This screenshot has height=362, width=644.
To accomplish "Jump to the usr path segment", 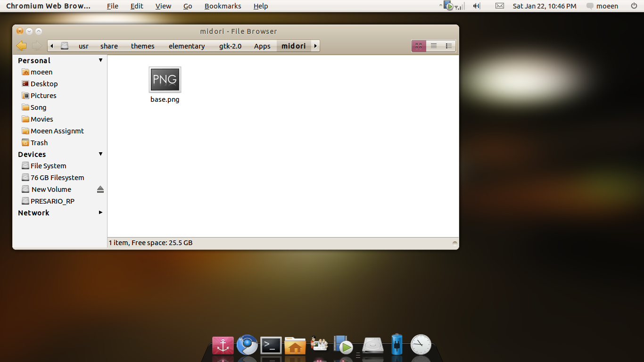I will [84, 46].
